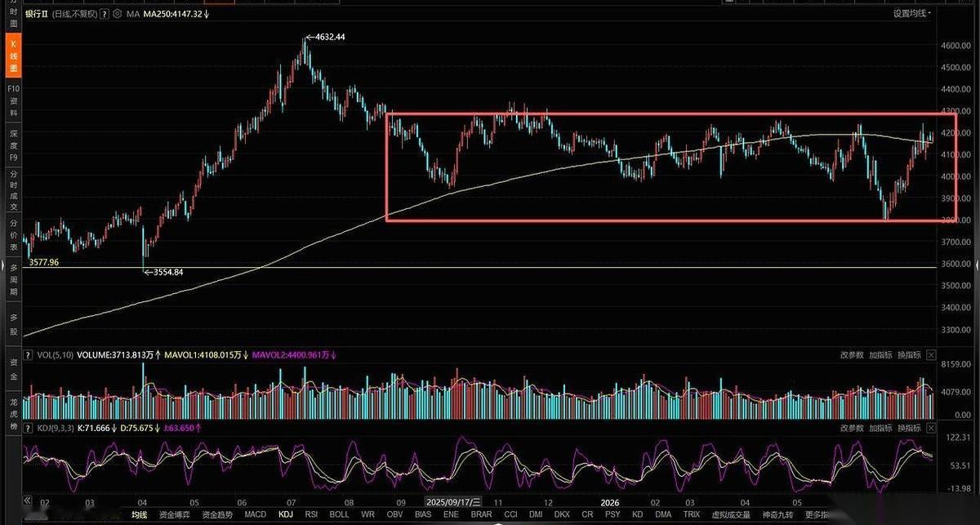Open the MA settings gear icon
This screenshot has width=980, height=525.
coord(118,14)
